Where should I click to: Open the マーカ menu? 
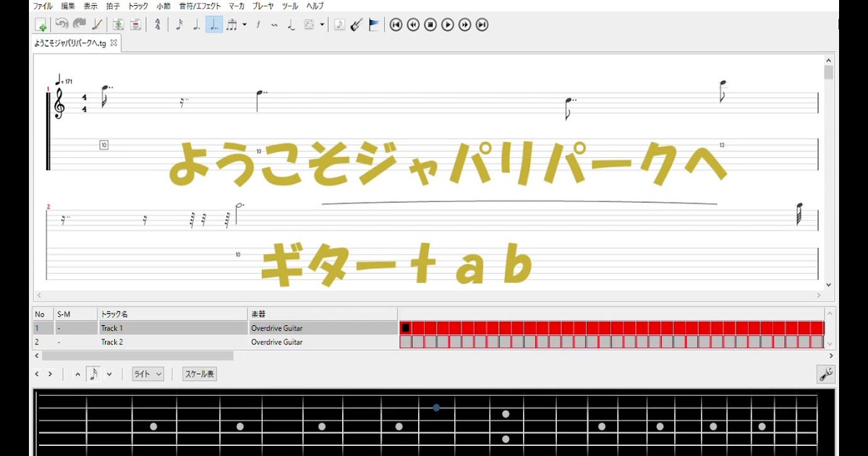click(237, 6)
